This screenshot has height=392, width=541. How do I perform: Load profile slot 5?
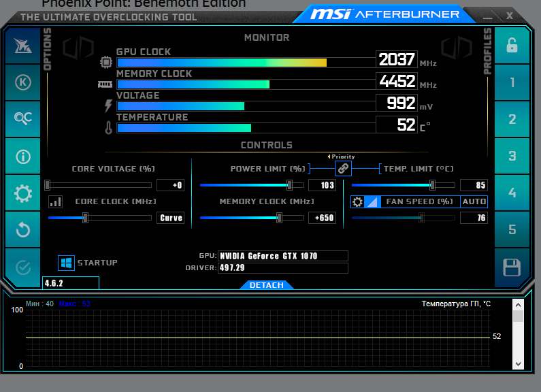pyautogui.click(x=512, y=230)
